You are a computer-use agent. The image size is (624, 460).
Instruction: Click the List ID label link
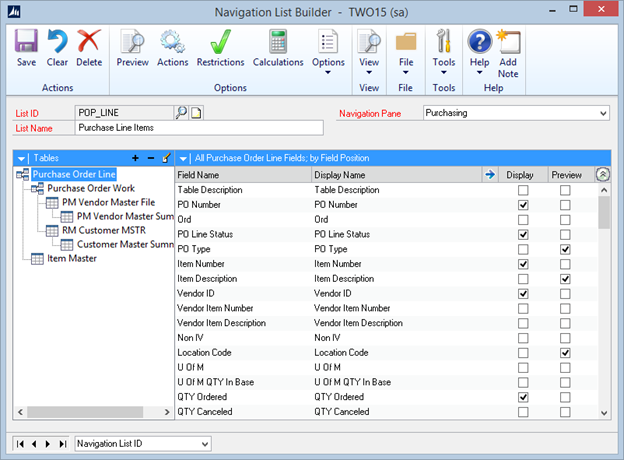tap(27, 113)
